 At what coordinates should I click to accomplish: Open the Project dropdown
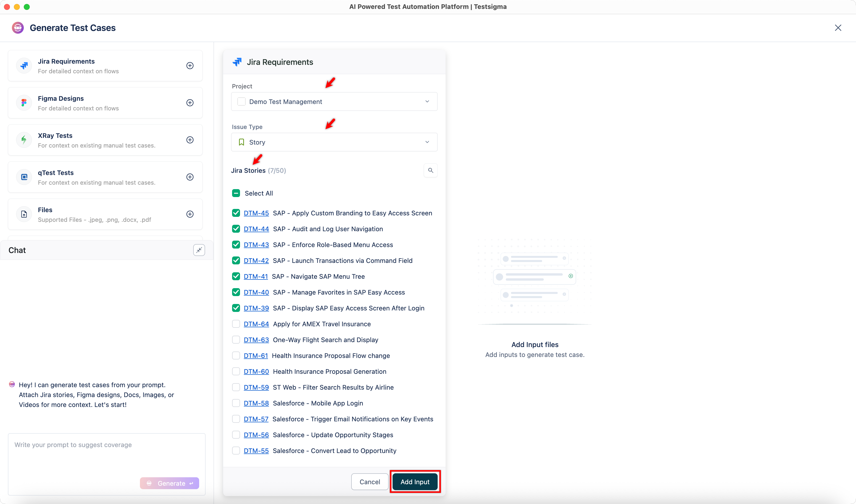coord(427,101)
